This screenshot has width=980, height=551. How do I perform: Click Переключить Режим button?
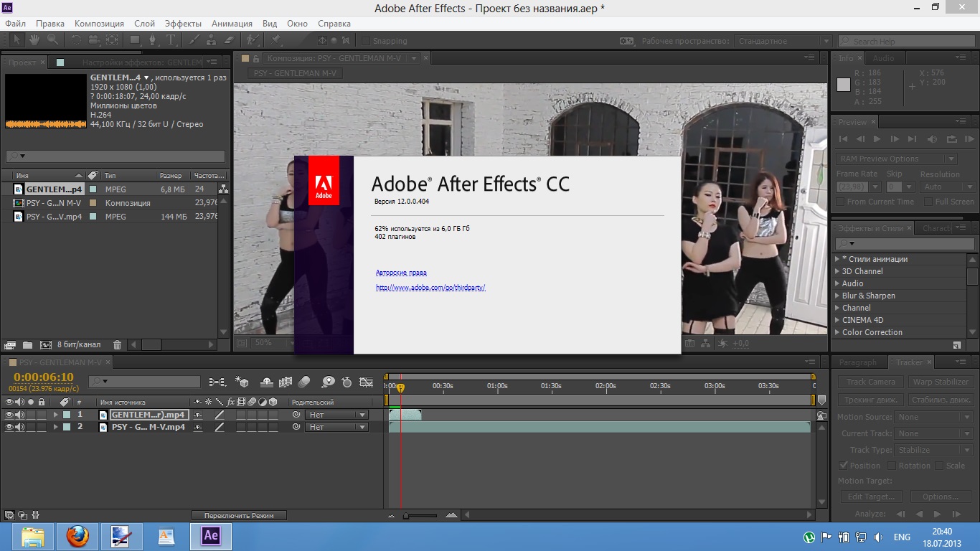click(x=239, y=515)
